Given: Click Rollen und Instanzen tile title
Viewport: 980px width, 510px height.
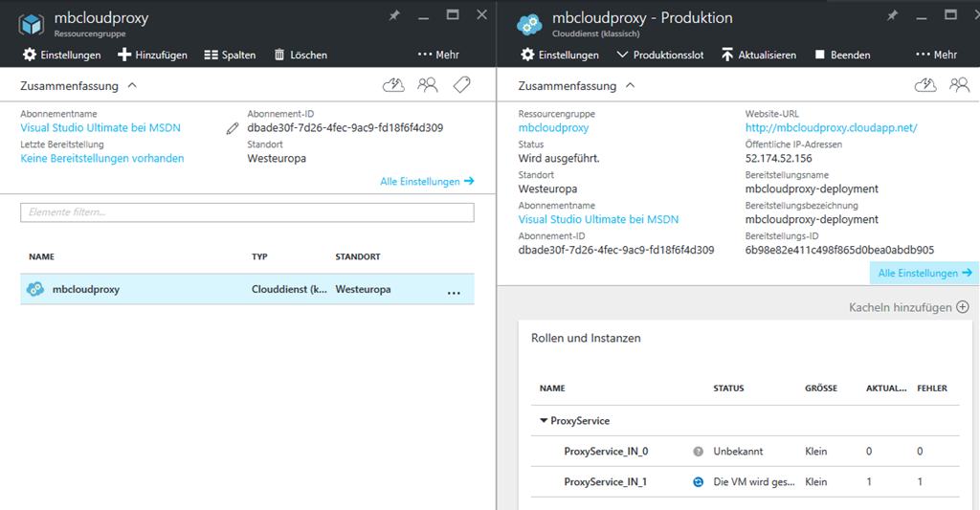Looking at the screenshot, I should (586, 338).
